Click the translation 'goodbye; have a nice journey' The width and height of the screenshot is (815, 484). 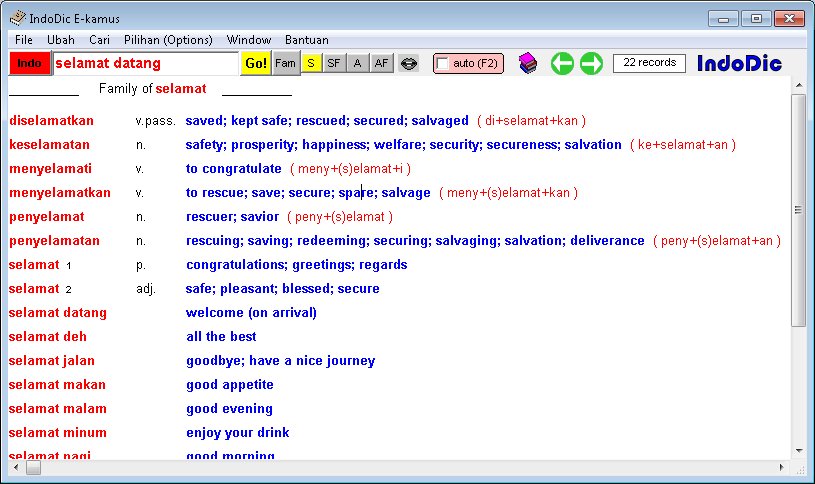pyautogui.click(x=281, y=361)
